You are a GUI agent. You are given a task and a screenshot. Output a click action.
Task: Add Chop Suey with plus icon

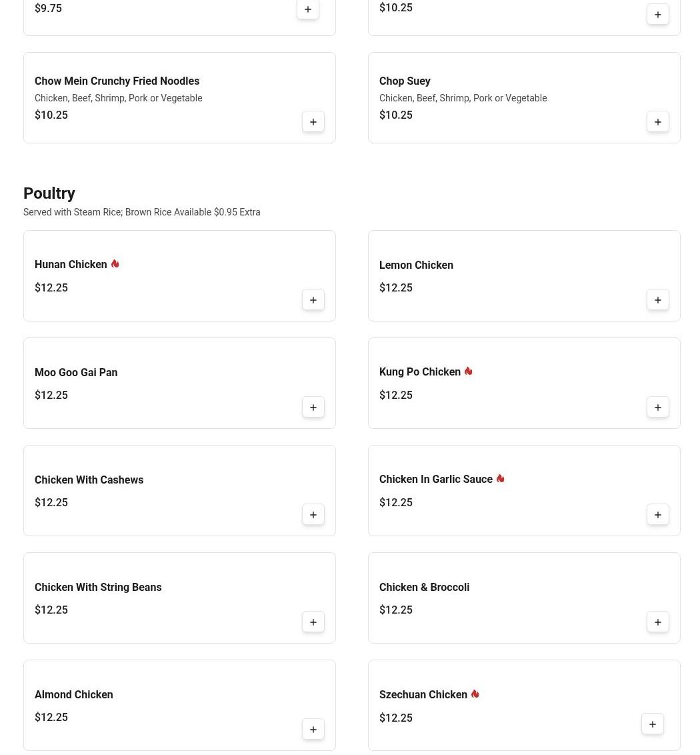(658, 122)
